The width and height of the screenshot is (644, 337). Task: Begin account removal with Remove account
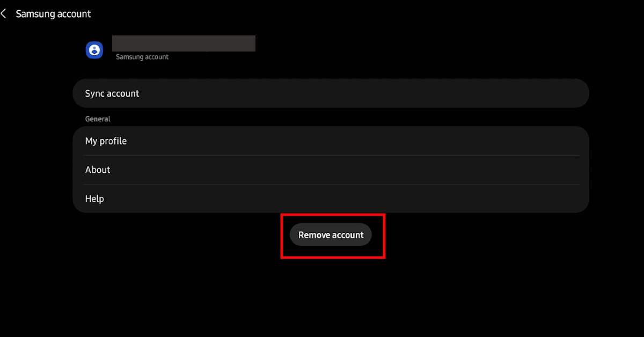[x=331, y=235]
